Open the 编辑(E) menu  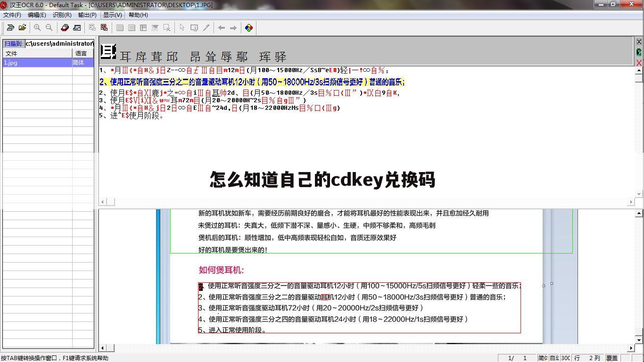pos(37,15)
